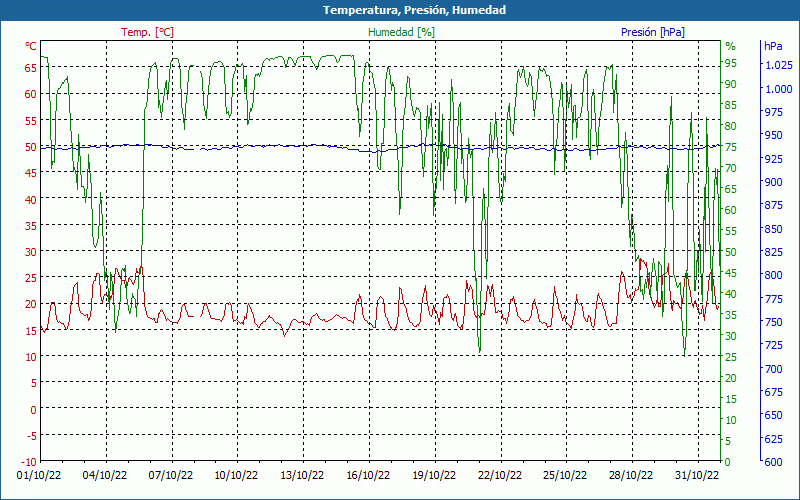Click the chart title Temperatura, Presión, Humedad
The width and height of the screenshot is (800, 500).
[414, 10]
